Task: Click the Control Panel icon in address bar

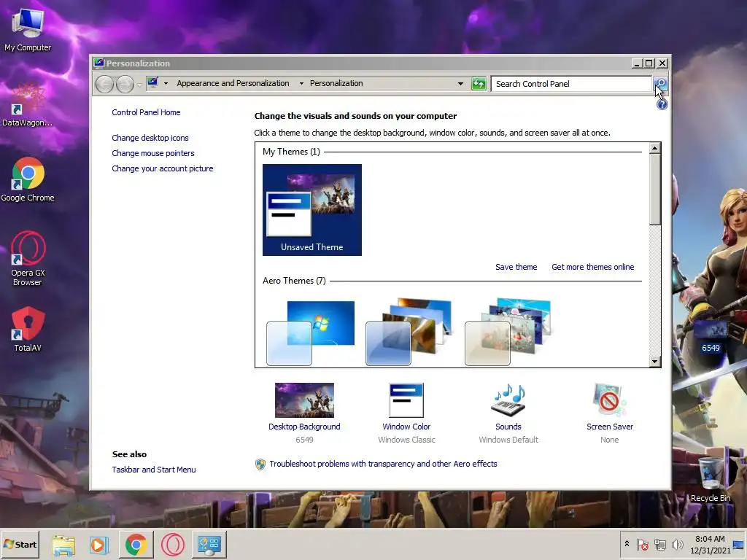Action: [153, 83]
